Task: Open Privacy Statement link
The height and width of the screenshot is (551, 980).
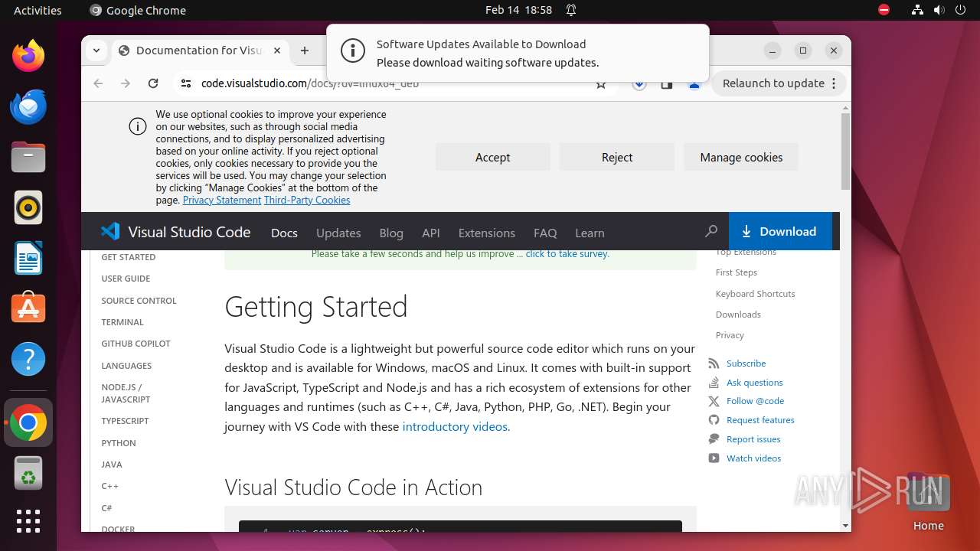Action: point(222,200)
